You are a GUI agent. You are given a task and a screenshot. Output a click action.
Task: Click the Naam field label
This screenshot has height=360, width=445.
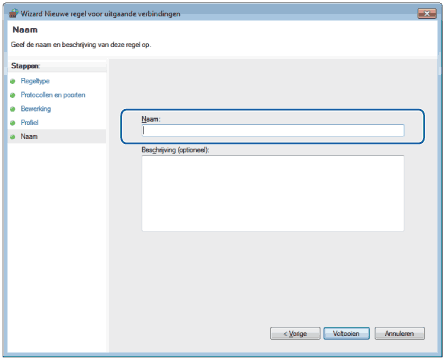151,119
